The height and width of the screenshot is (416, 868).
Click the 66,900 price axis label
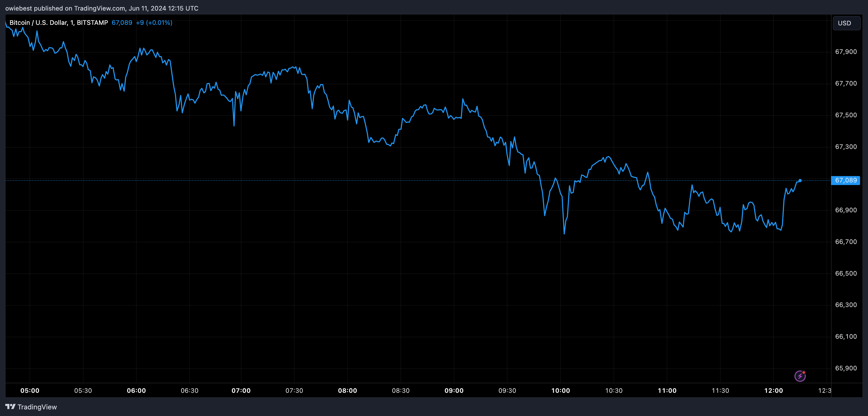click(x=846, y=210)
